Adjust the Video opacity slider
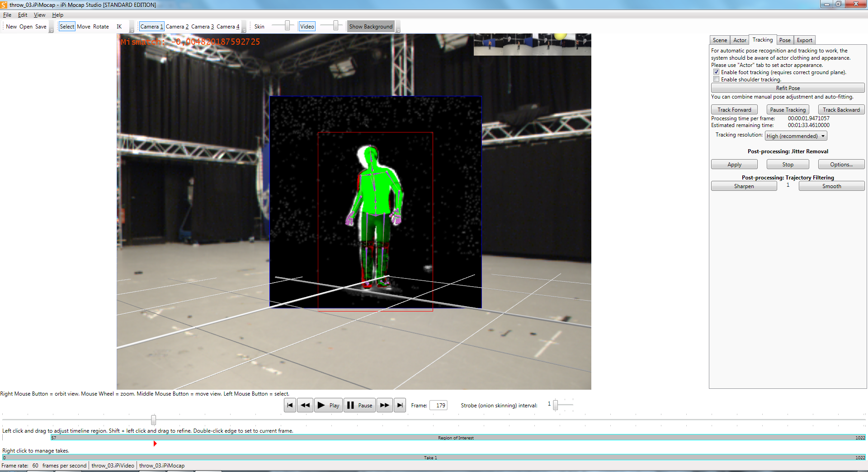868x472 pixels. pyautogui.click(x=335, y=26)
